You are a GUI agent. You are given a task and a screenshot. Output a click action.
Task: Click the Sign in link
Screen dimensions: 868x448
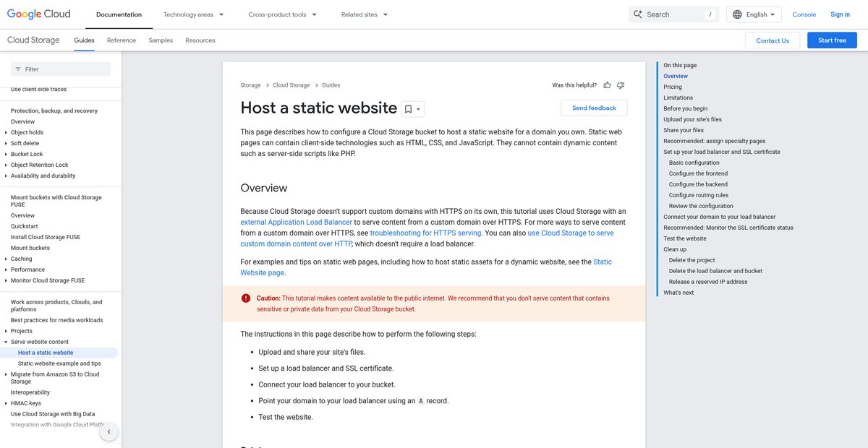point(841,14)
